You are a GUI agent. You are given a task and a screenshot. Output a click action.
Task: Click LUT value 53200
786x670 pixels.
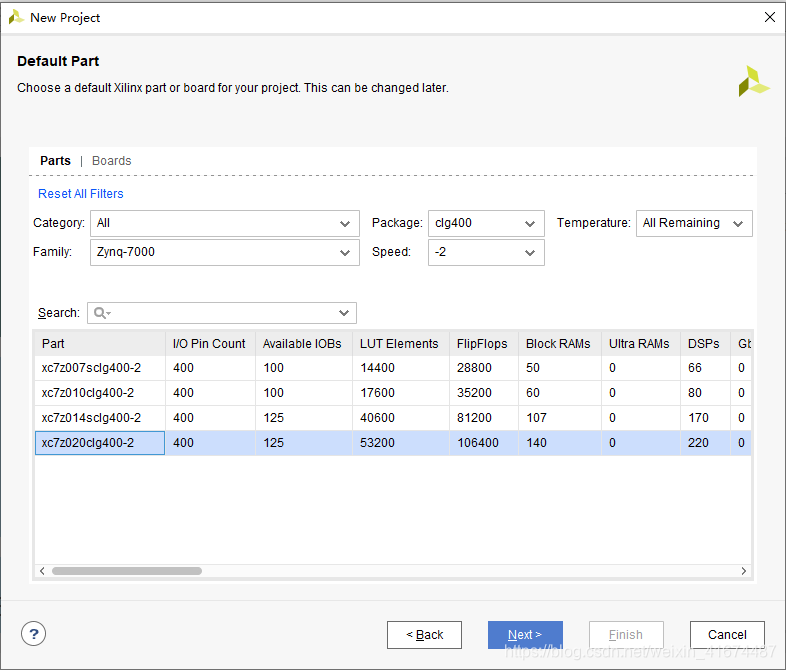point(377,443)
